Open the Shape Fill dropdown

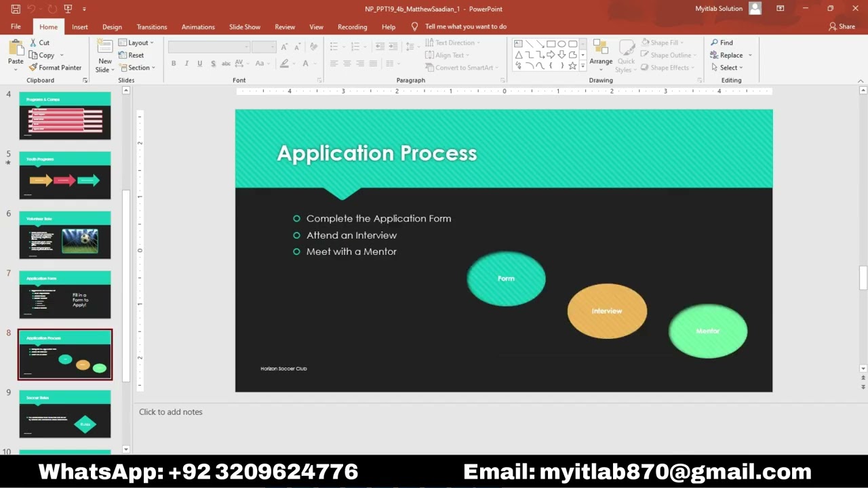click(x=663, y=43)
